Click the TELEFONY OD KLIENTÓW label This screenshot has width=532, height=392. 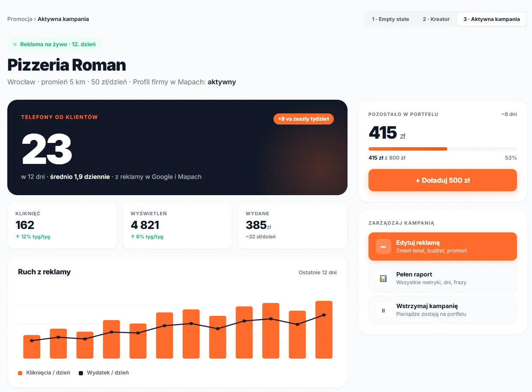59,117
